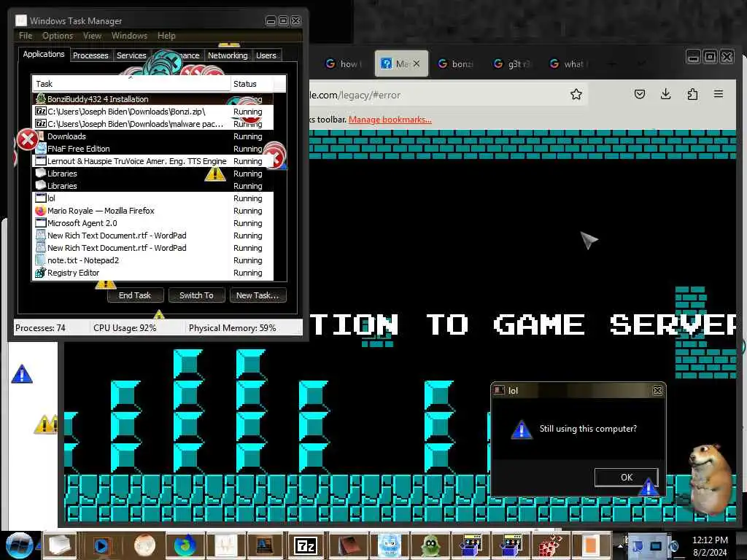
Task: Select the Mario Royale — Mozilla Firefox task
Action: pyautogui.click(x=153, y=211)
